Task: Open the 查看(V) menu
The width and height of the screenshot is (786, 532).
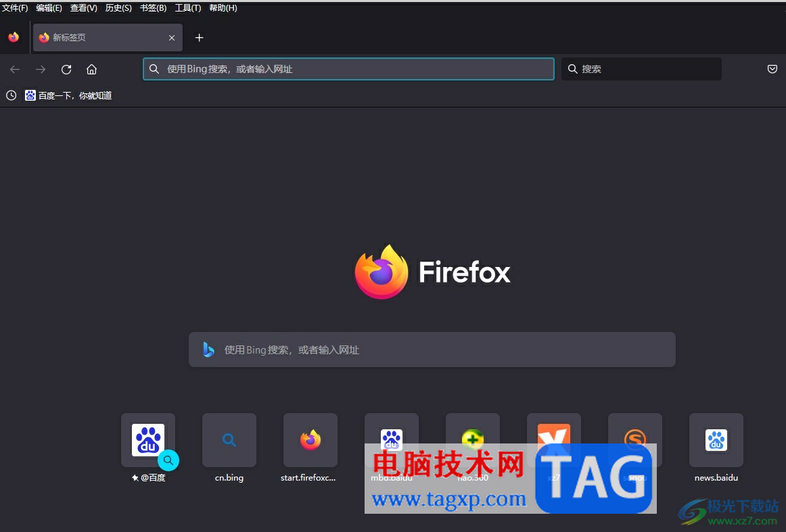Action: tap(84, 8)
